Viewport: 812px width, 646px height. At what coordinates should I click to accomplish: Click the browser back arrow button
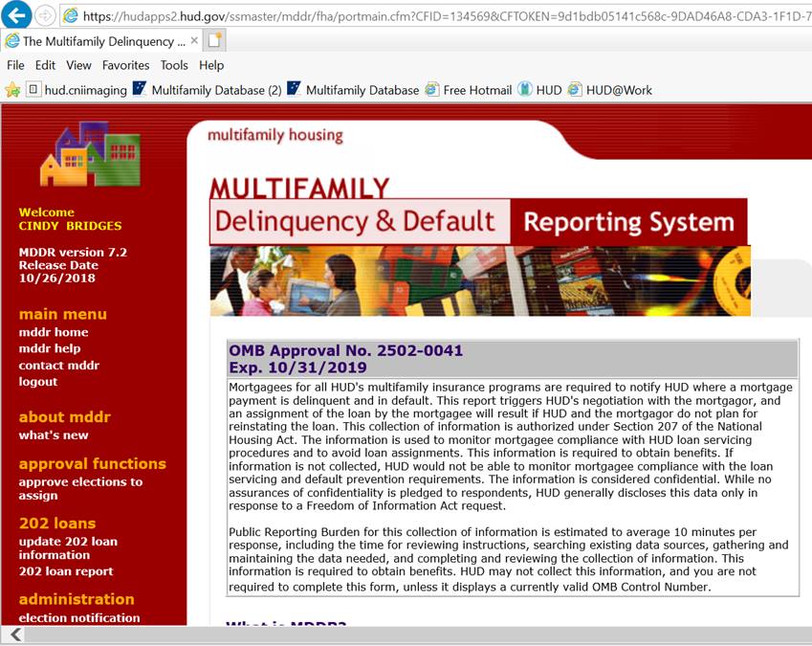(x=19, y=15)
